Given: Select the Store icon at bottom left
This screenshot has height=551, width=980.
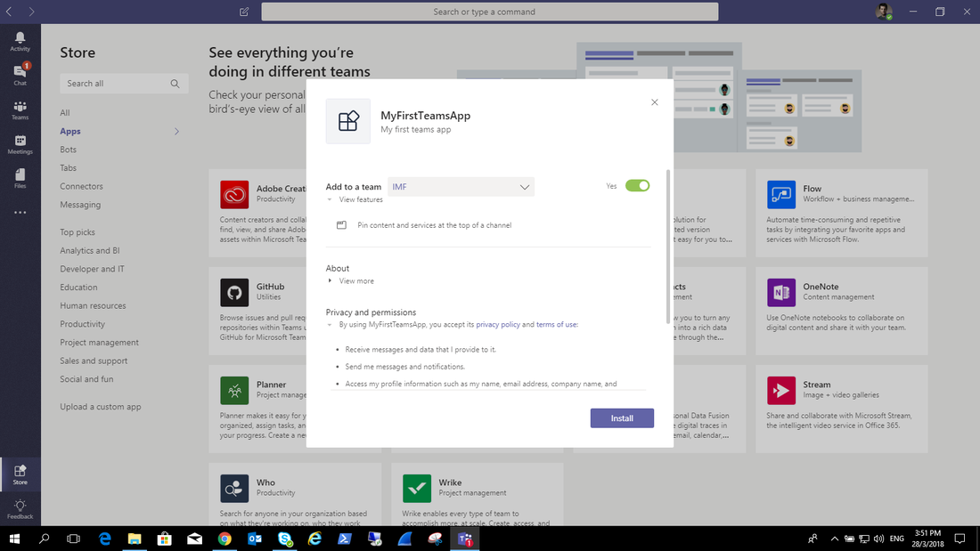Looking at the screenshot, I should pyautogui.click(x=20, y=474).
